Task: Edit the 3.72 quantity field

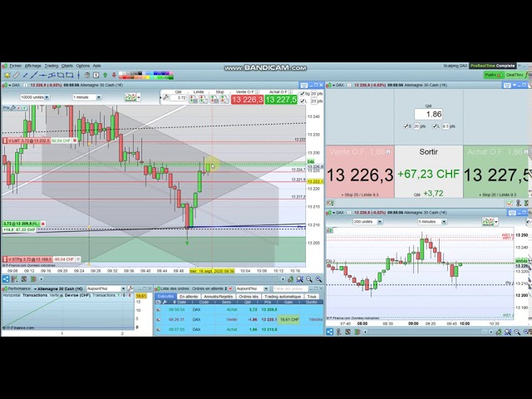Action: [179, 98]
